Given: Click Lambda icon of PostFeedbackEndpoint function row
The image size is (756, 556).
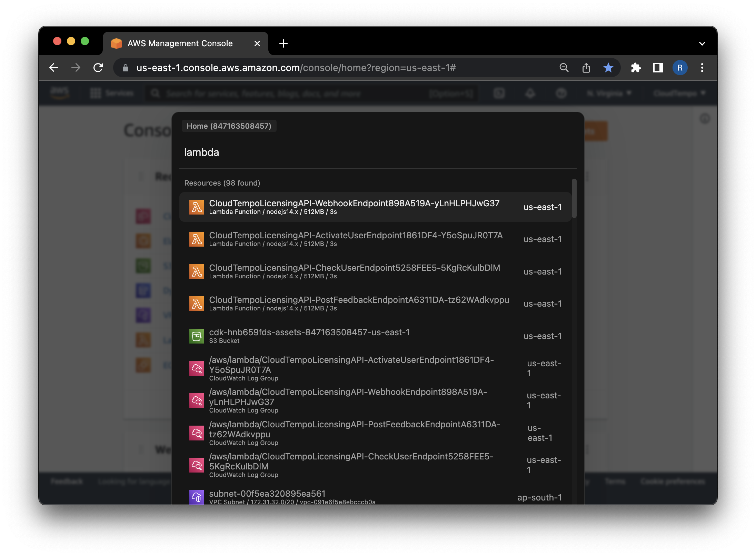Looking at the screenshot, I should 197,304.
